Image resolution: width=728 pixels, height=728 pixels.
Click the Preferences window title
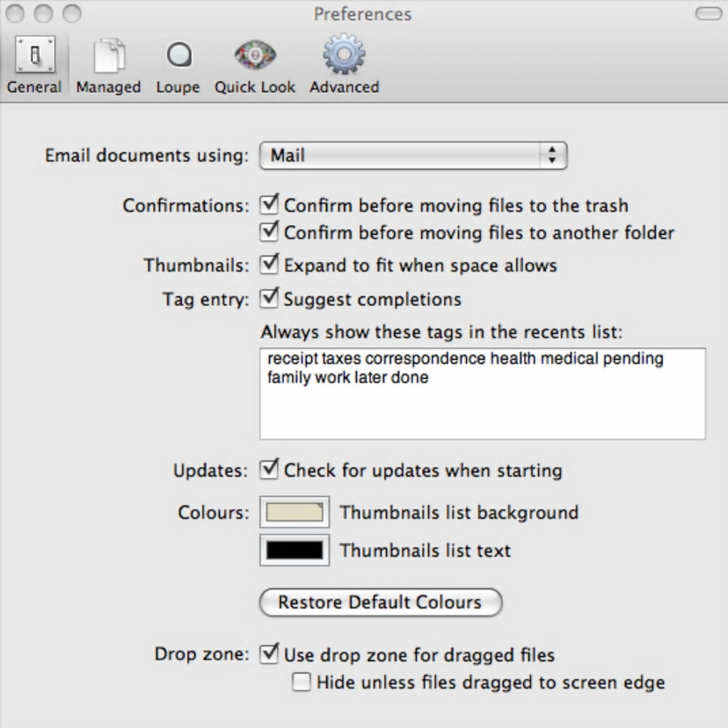pos(363,14)
